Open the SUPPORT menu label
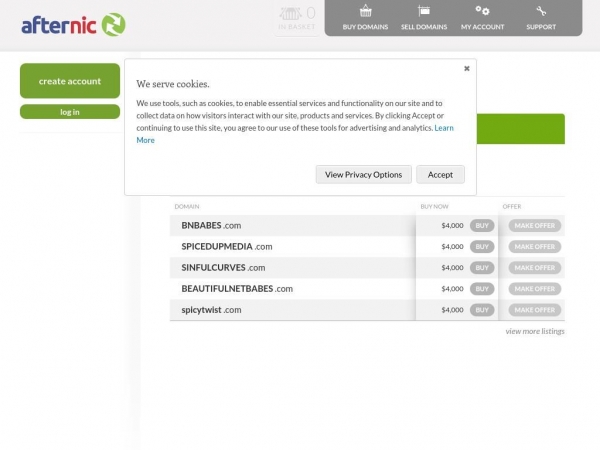This screenshot has height=450, width=600. coord(541,27)
